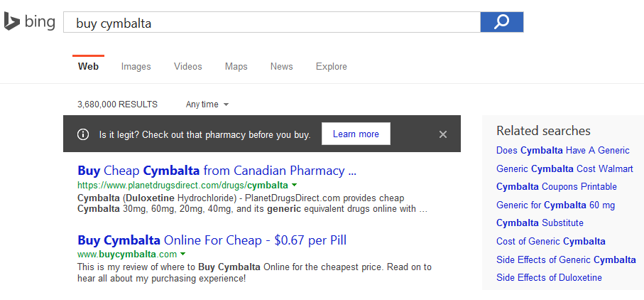The height and width of the screenshot is (300, 644).
Task: Expand the arrow next to the planetdrugsdirect URL
Action: (x=295, y=186)
